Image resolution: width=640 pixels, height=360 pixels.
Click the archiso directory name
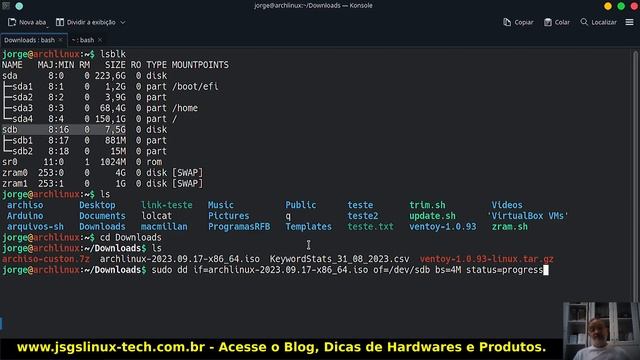click(x=25, y=205)
